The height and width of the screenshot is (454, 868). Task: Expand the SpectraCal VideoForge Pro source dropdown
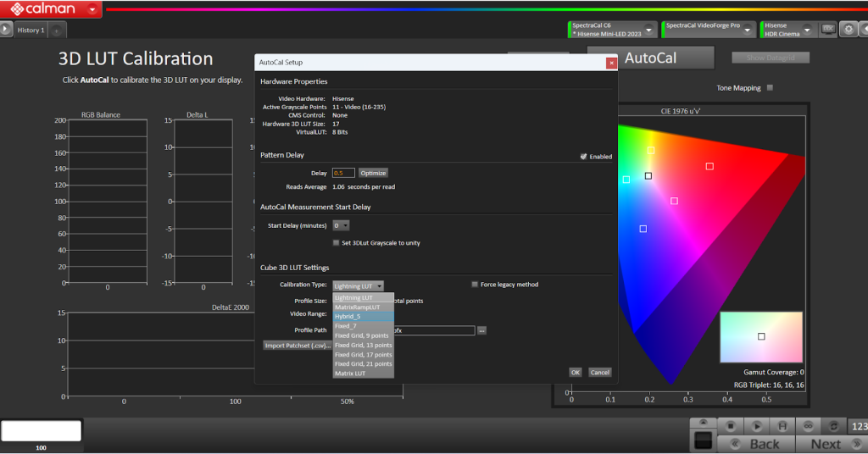[748, 30]
